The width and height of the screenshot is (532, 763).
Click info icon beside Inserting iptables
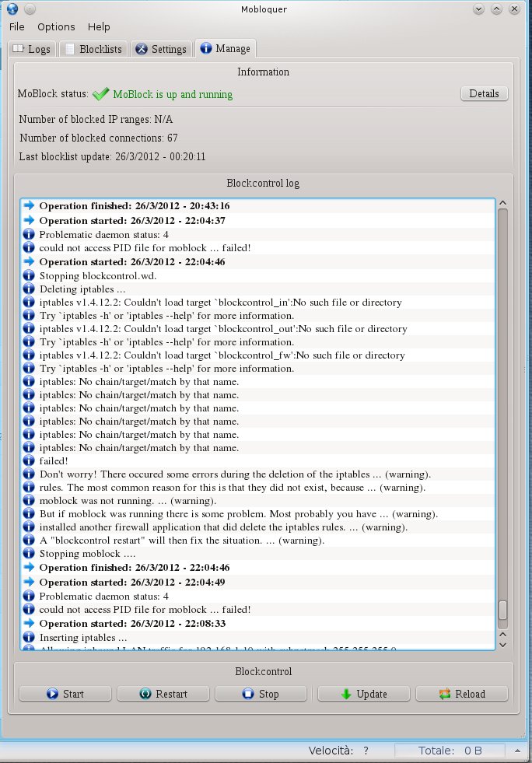point(29,637)
